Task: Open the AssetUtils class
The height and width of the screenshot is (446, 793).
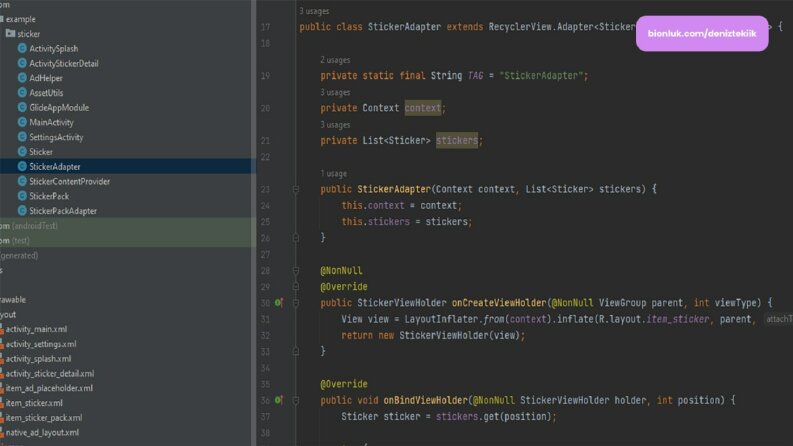Action: pos(46,93)
